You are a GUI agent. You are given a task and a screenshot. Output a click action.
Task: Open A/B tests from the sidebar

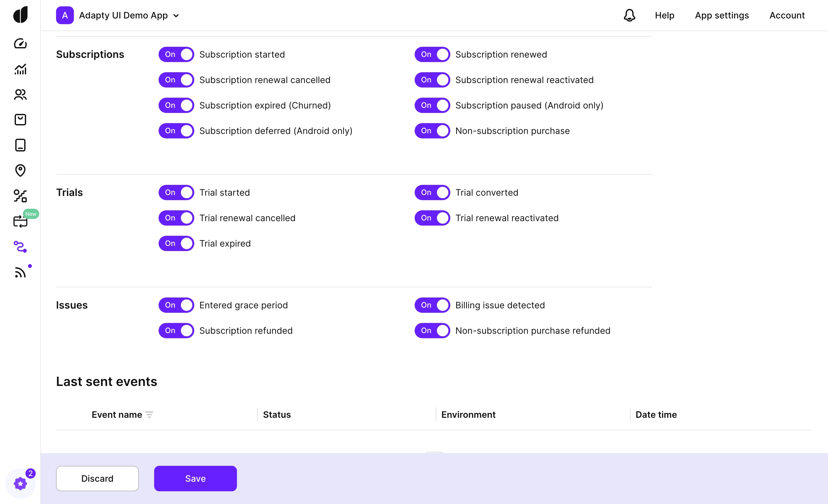click(20, 196)
